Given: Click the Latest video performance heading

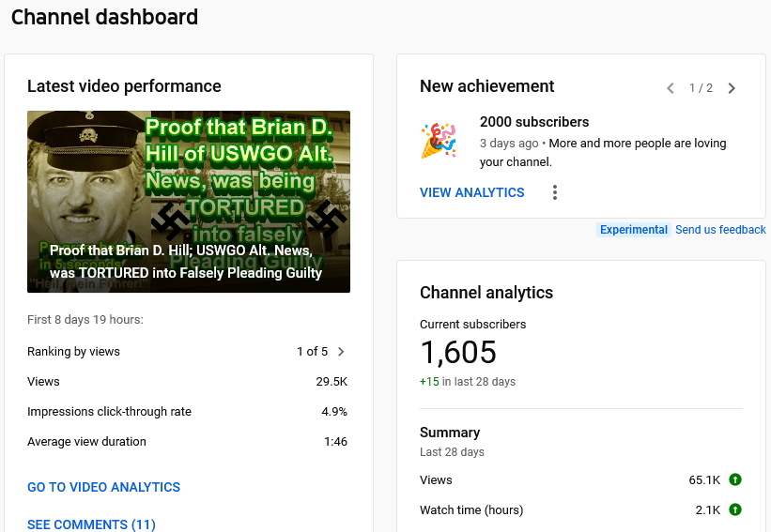Looking at the screenshot, I should click(x=124, y=86).
